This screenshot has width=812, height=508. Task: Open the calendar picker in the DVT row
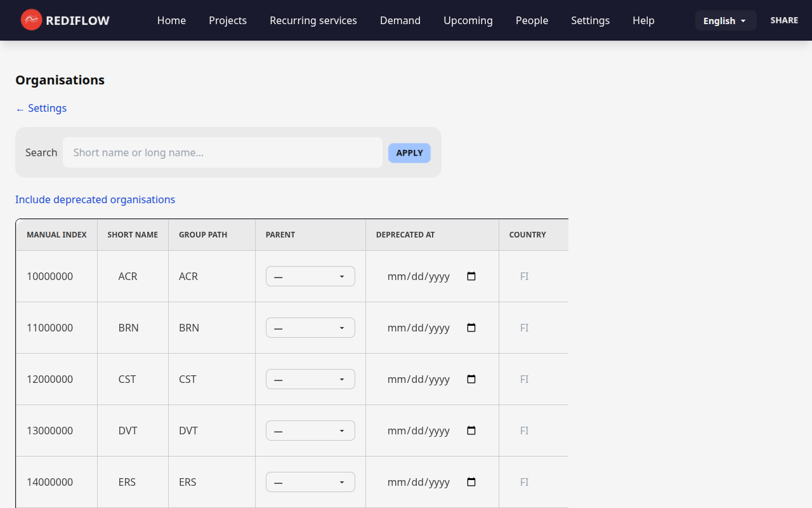471,430
